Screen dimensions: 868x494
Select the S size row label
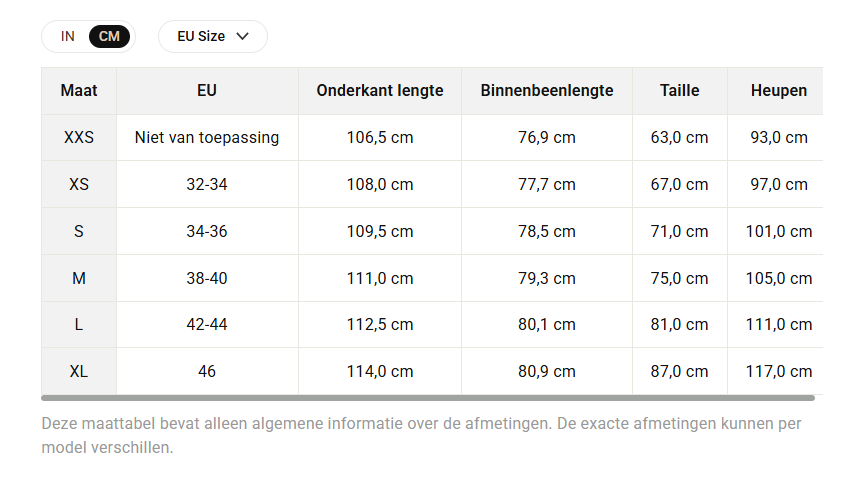pos(79,231)
